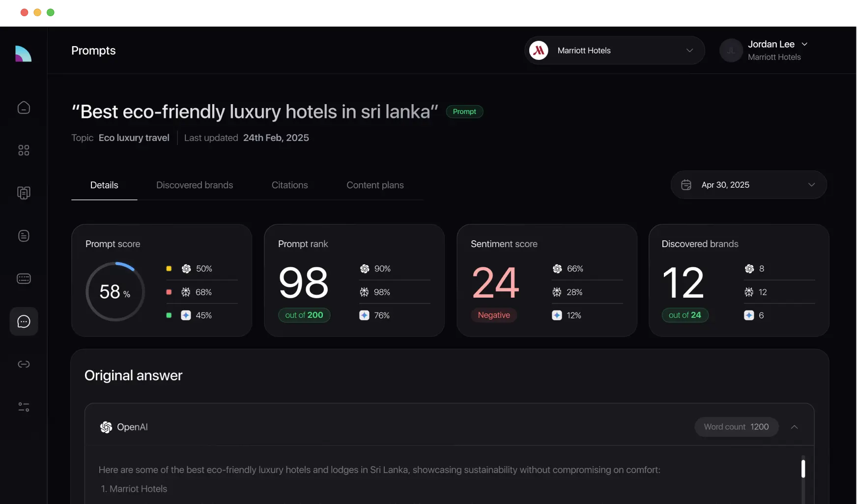The width and height of the screenshot is (857, 504).
Task: Click the Original answer heading
Action: point(133,375)
